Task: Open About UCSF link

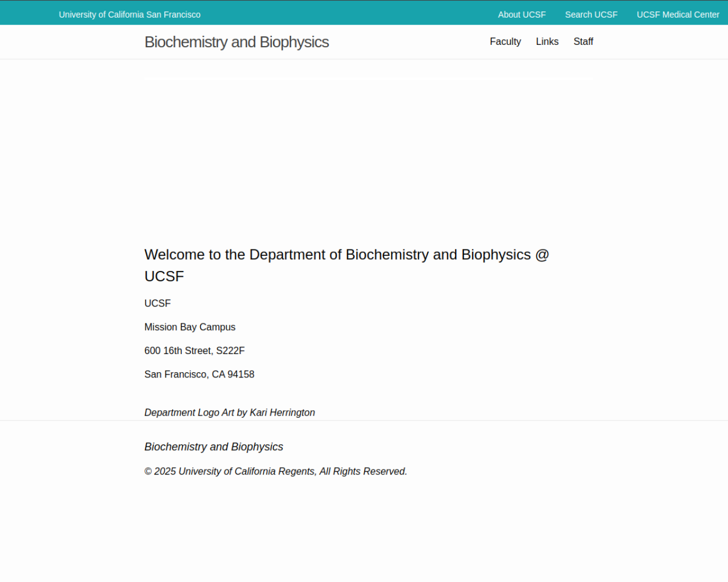Action: [x=522, y=15]
